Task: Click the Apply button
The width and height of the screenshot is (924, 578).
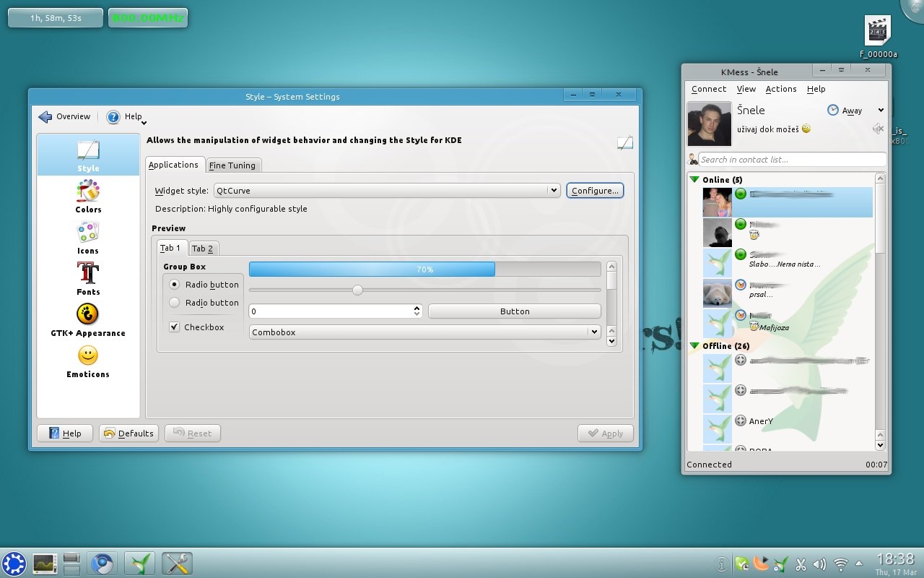Action: coord(606,433)
